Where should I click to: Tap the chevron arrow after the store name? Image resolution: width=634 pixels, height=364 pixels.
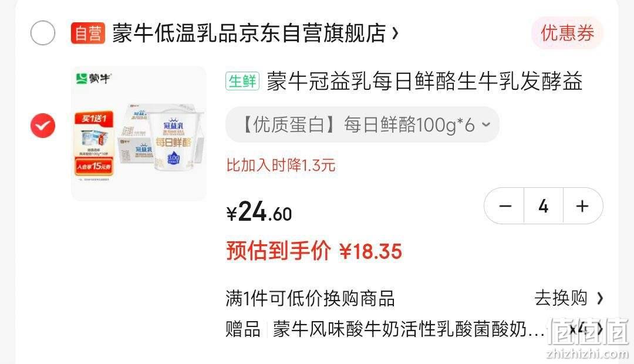(x=396, y=33)
